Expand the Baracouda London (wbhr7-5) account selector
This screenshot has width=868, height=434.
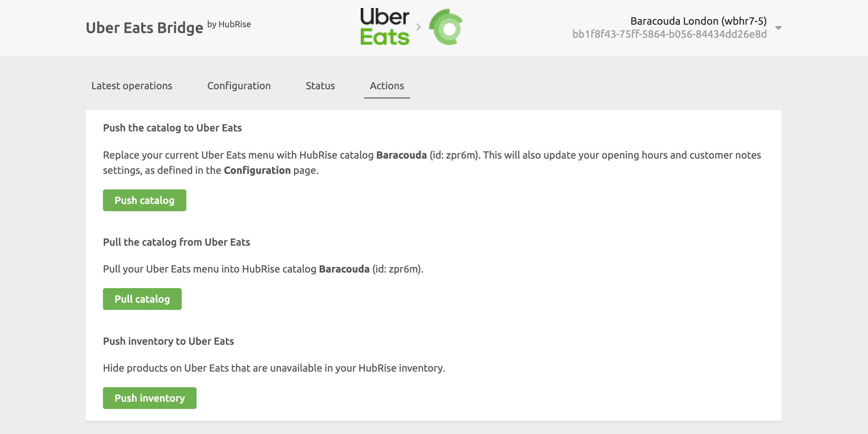(x=698, y=21)
